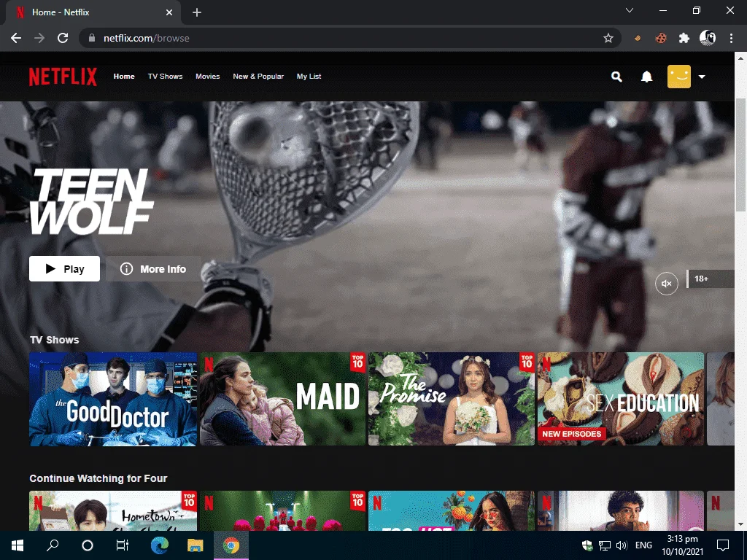The width and height of the screenshot is (747, 560).
Task: Open the Netflix search icon
Action: coord(616,77)
